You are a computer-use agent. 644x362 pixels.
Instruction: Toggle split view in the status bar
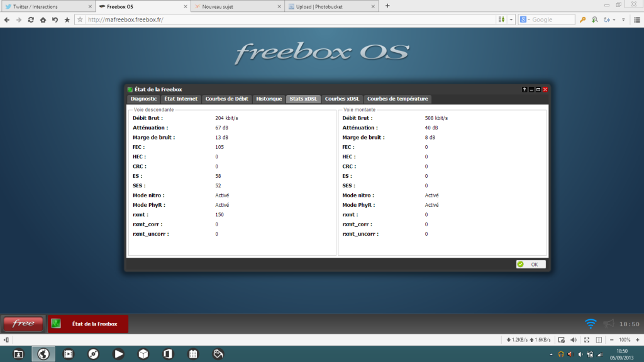pos(599,340)
